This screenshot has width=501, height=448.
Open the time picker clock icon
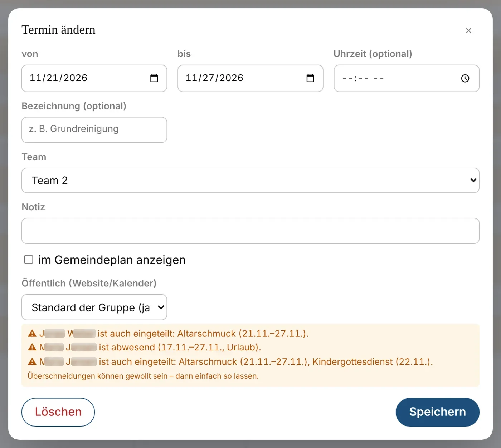pos(465,78)
